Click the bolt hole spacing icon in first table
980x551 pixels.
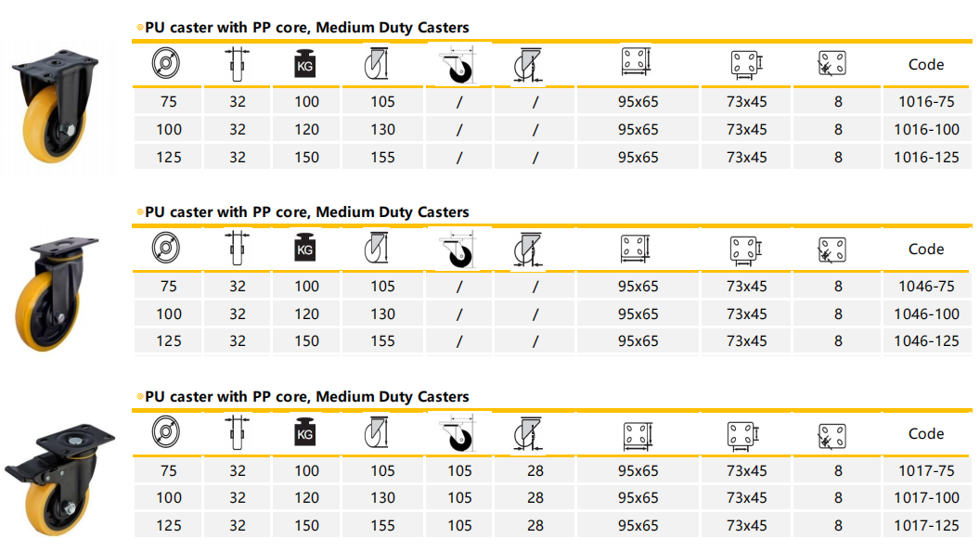click(746, 64)
